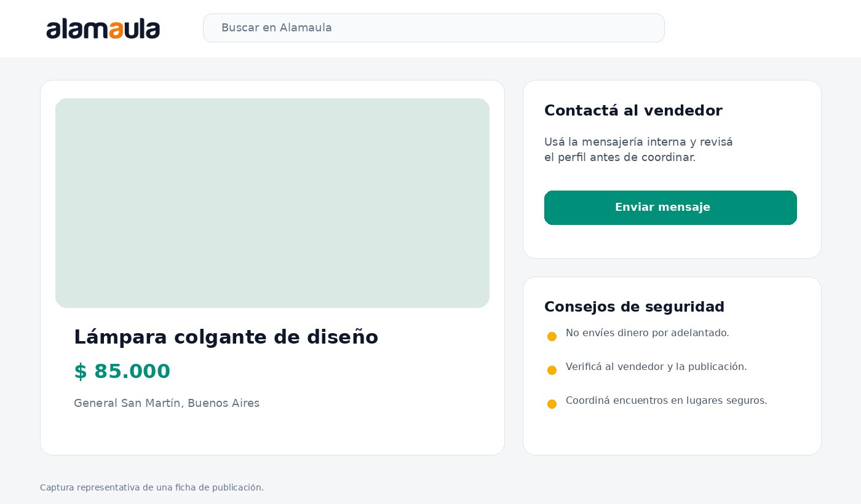This screenshot has height=504, width=861.
Task: Click the bullet beside Verificá al vendedor
Action: coord(552,370)
